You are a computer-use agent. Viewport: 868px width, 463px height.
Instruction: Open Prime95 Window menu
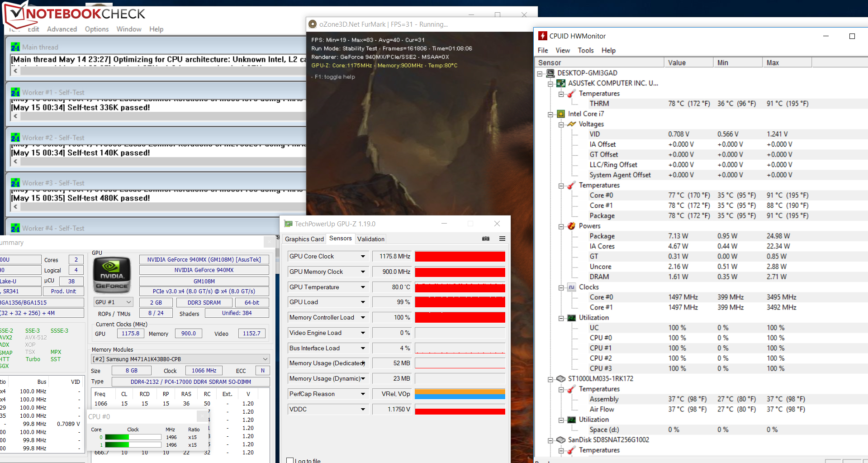pyautogui.click(x=129, y=29)
